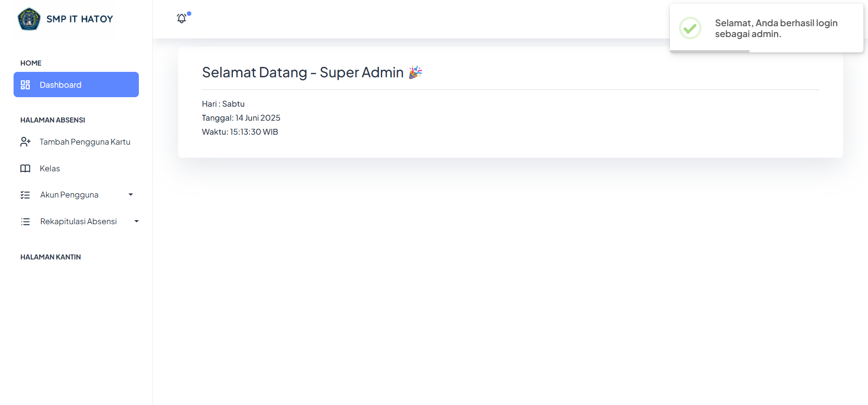Click the SMP IT HATOY school logo emblem
This screenshot has width=868, height=405.
tap(29, 19)
